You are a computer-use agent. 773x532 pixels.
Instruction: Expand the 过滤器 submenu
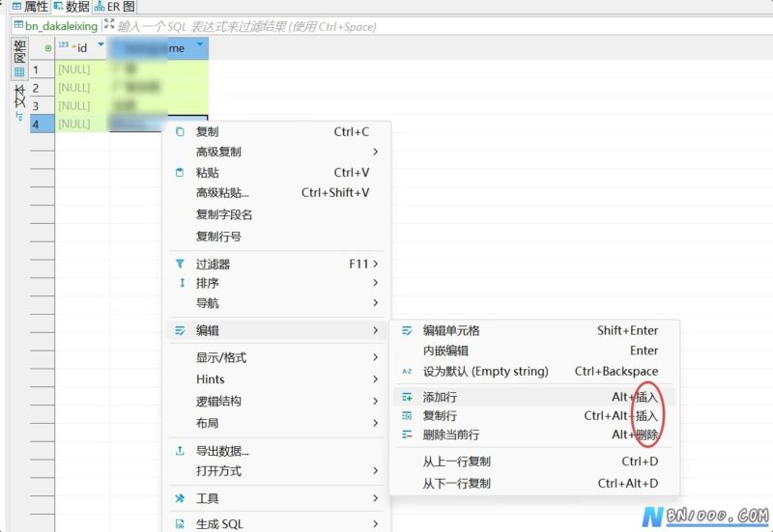point(376,264)
